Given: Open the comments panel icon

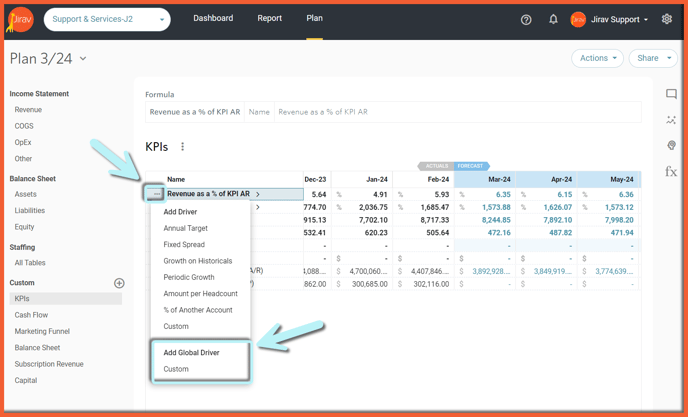Looking at the screenshot, I should pyautogui.click(x=671, y=94).
